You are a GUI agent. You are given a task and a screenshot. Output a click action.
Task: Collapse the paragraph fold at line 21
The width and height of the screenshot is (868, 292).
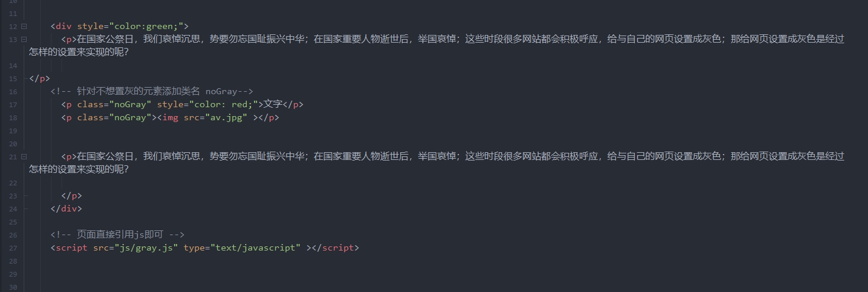point(24,156)
